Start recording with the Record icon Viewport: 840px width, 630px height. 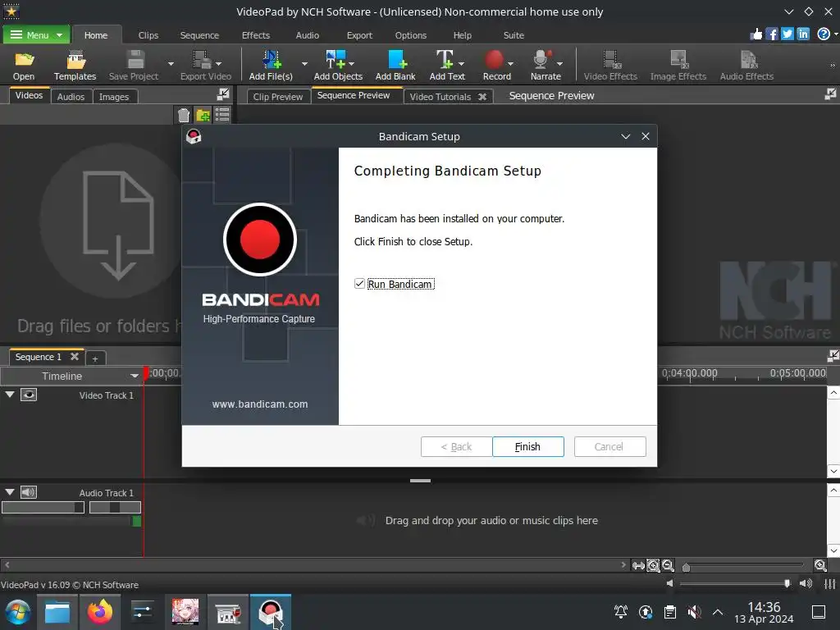pyautogui.click(x=495, y=66)
